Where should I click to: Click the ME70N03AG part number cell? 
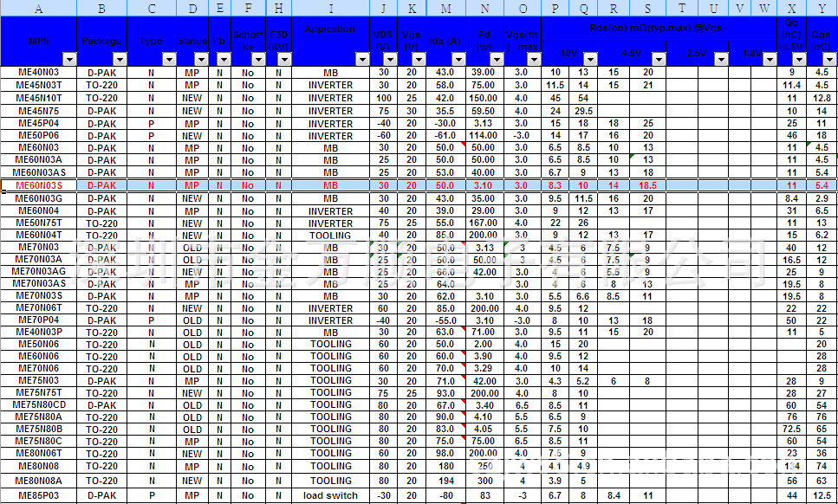[x=39, y=271]
